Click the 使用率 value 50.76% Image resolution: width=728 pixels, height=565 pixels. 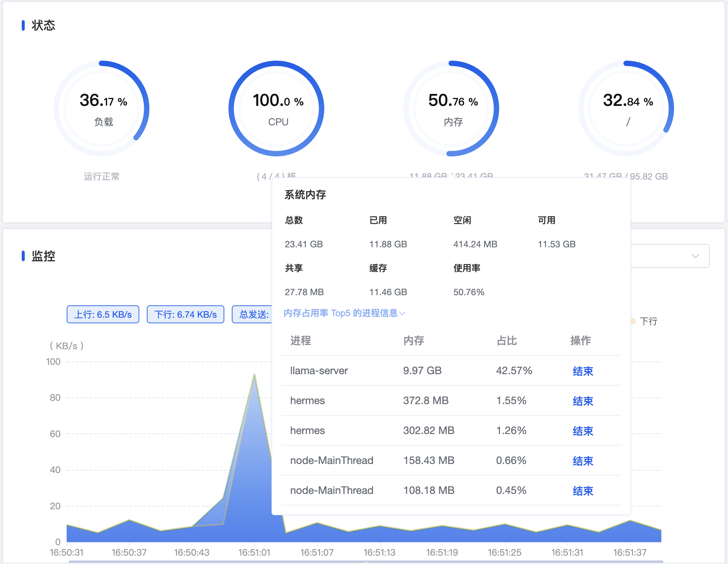(469, 292)
